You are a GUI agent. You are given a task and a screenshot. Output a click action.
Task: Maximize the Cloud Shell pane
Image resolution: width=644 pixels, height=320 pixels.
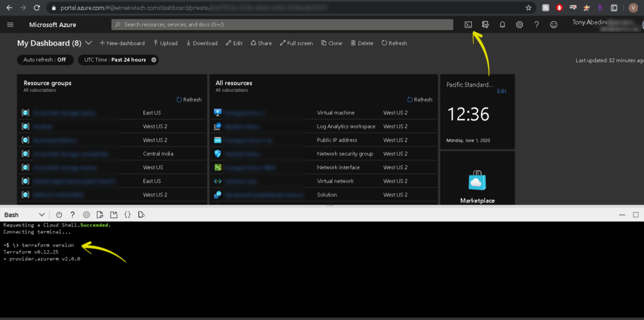click(x=636, y=215)
